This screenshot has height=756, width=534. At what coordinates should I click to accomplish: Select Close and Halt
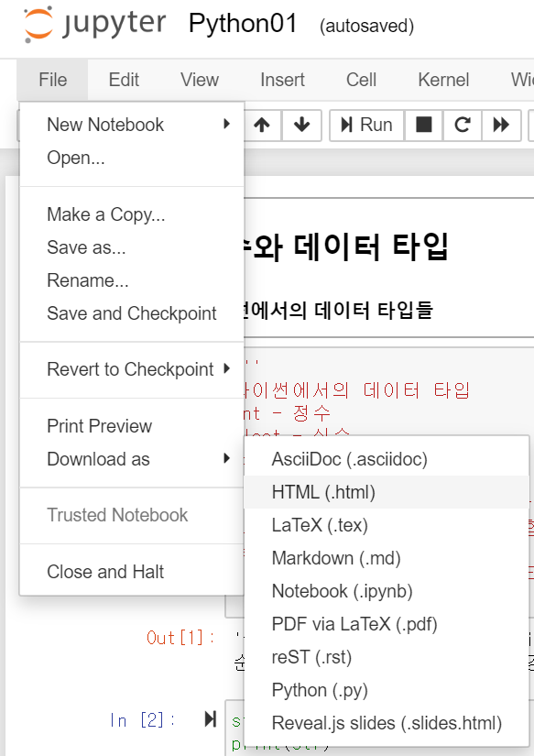point(132,572)
